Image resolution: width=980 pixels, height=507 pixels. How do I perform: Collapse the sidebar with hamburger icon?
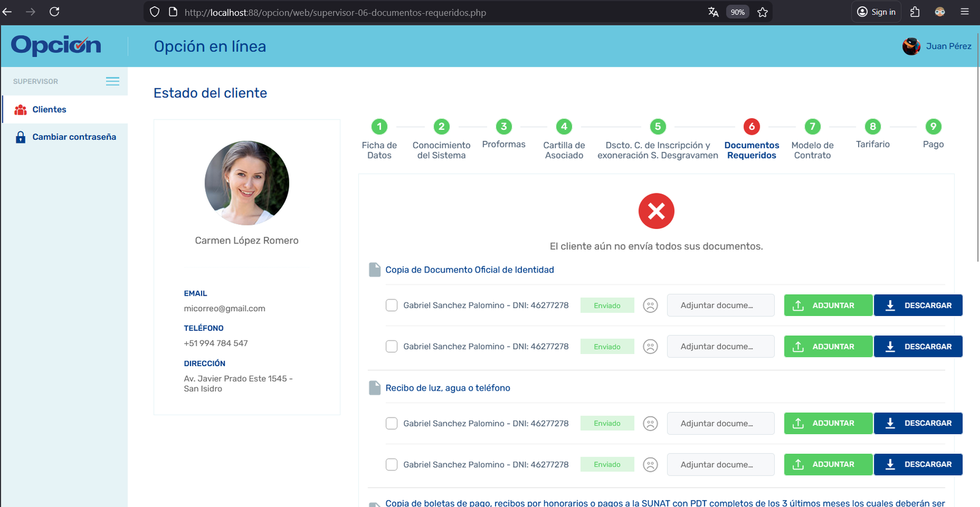coord(113,81)
